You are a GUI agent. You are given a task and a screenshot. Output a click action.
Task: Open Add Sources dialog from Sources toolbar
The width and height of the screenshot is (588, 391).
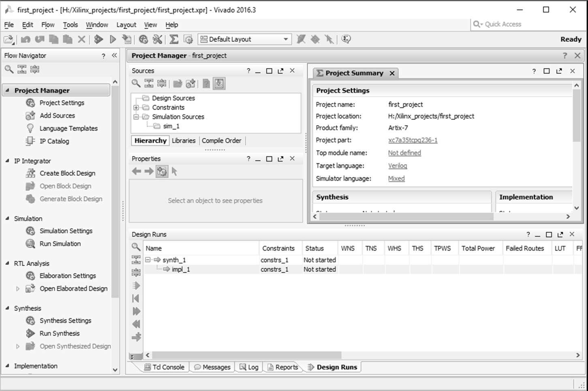190,83
